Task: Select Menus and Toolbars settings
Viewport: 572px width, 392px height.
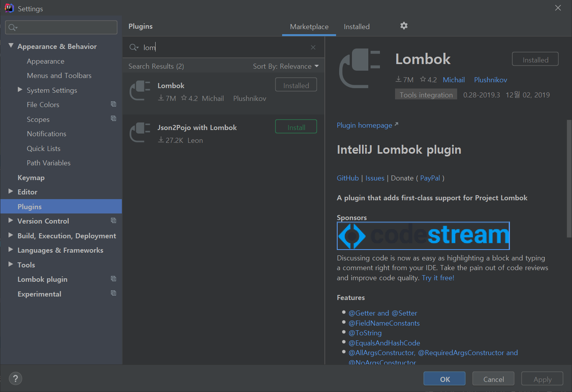Action: click(x=59, y=76)
